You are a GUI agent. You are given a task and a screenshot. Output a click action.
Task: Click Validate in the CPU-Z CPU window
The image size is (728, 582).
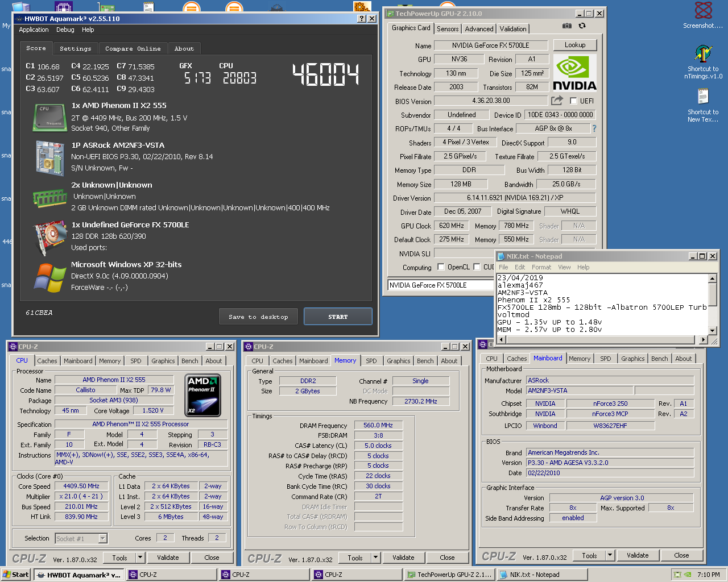point(168,558)
